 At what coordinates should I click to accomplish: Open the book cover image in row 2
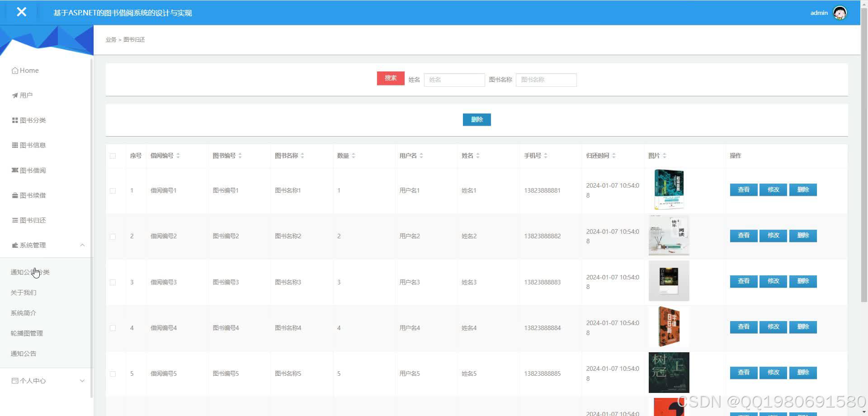click(x=669, y=235)
